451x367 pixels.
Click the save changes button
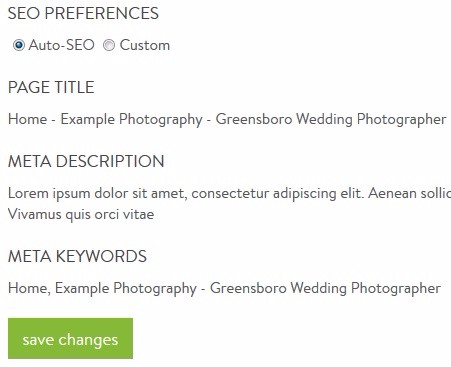pos(70,338)
